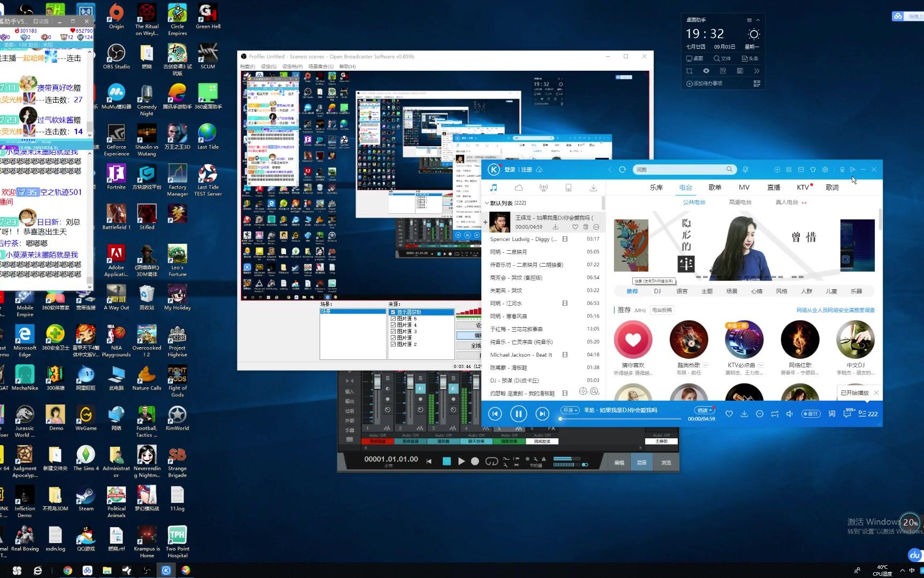Toggle 显示器获取 source checkbox in OBS
The height and width of the screenshot is (578, 924).
coord(393,312)
